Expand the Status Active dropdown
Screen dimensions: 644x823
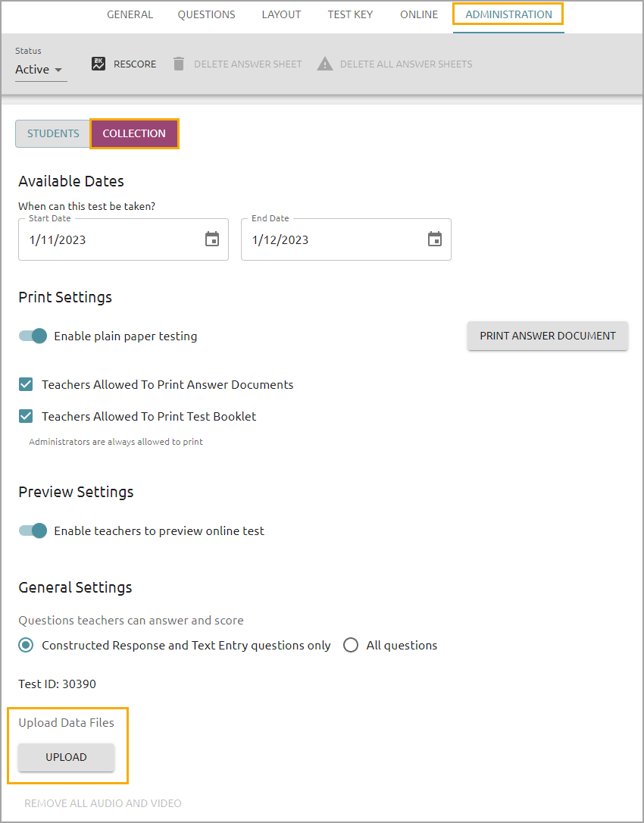click(39, 69)
